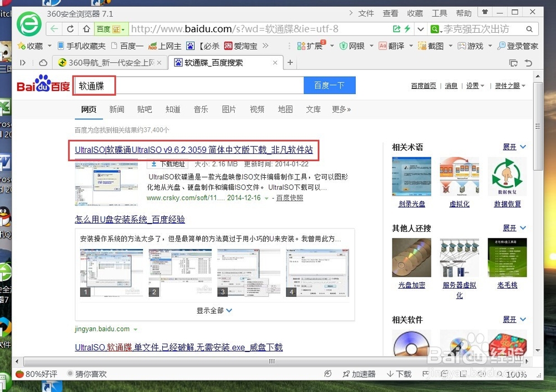The image size is (556, 392).
Task: Open 怎么用U盘安装系统_百度经验 result
Action: tap(130, 220)
